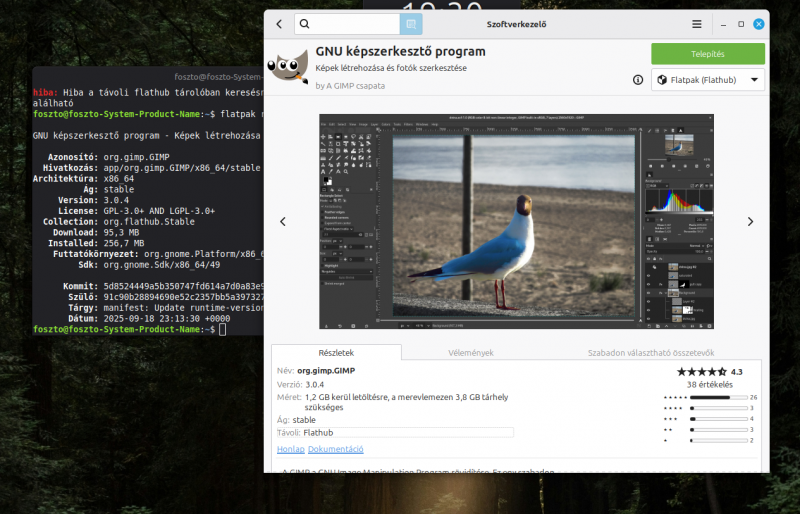The width and height of the screenshot is (800, 514).
Task: Click the Futtatókörnyezet: org.gnome.Platform line in terminal
Action: tap(158, 254)
